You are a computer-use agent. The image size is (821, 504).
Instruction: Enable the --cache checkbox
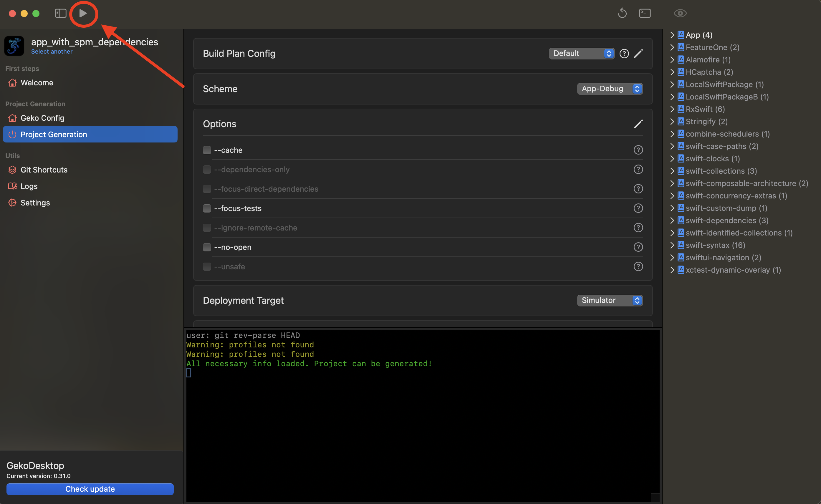click(207, 150)
